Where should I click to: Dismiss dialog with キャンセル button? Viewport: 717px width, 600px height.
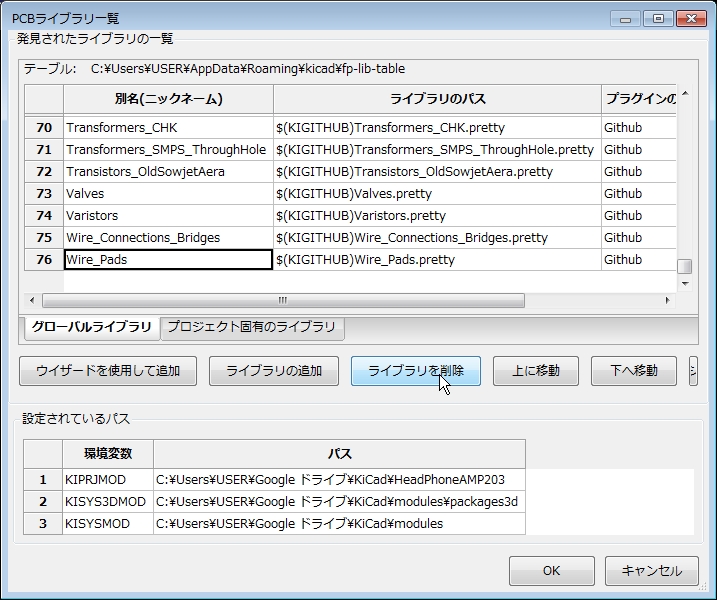(x=652, y=571)
